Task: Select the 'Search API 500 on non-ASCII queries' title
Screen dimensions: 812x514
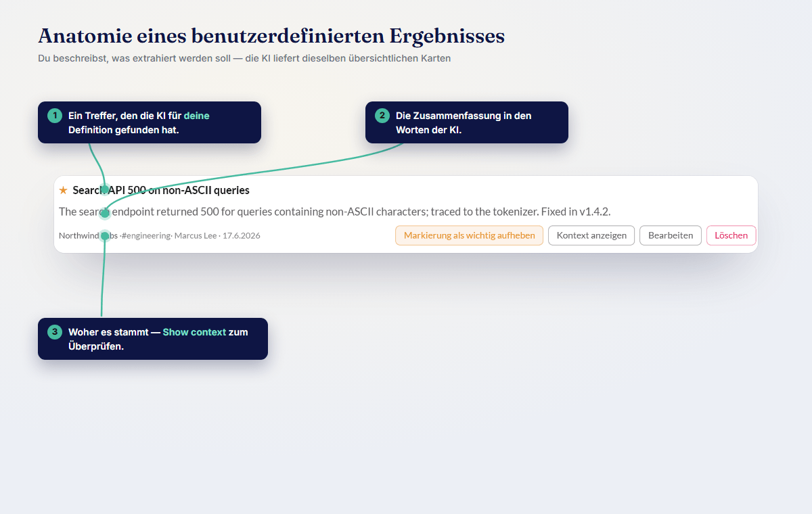Action: [161, 190]
